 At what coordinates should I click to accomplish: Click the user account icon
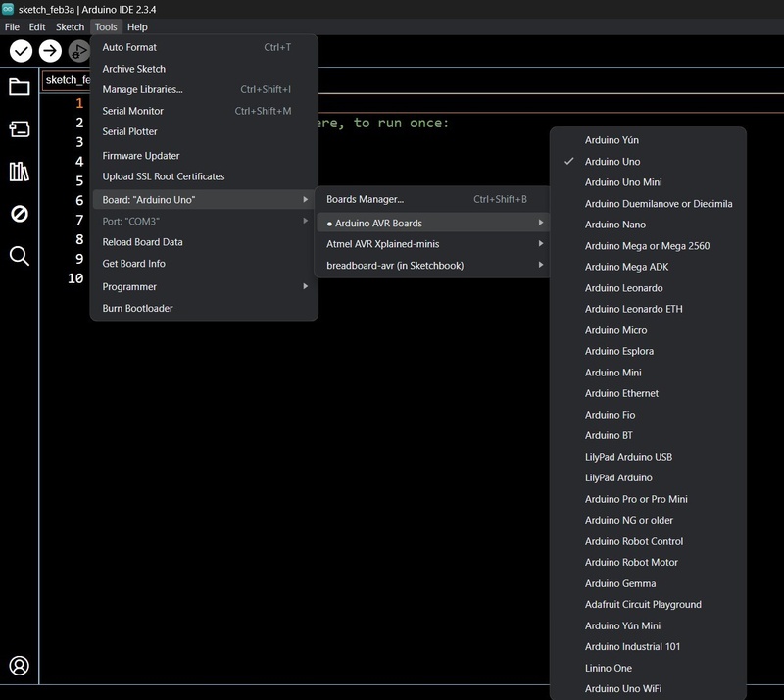pyautogui.click(x=20, y=666)
